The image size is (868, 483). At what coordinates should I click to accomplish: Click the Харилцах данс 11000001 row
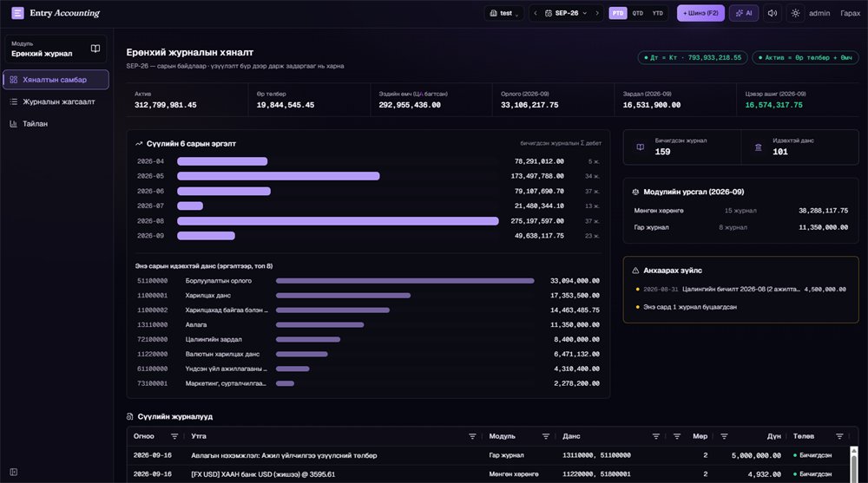[368, 296]
